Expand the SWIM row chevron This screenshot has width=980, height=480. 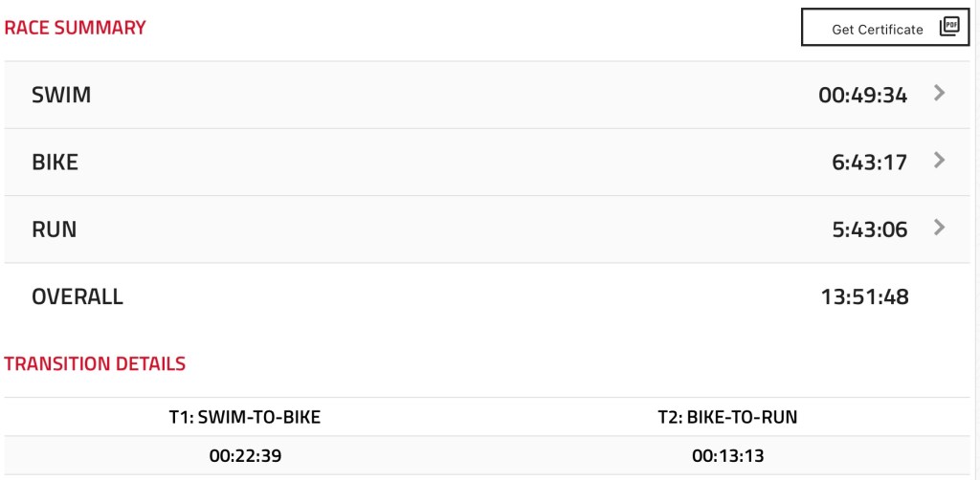(x=939, y=93)
